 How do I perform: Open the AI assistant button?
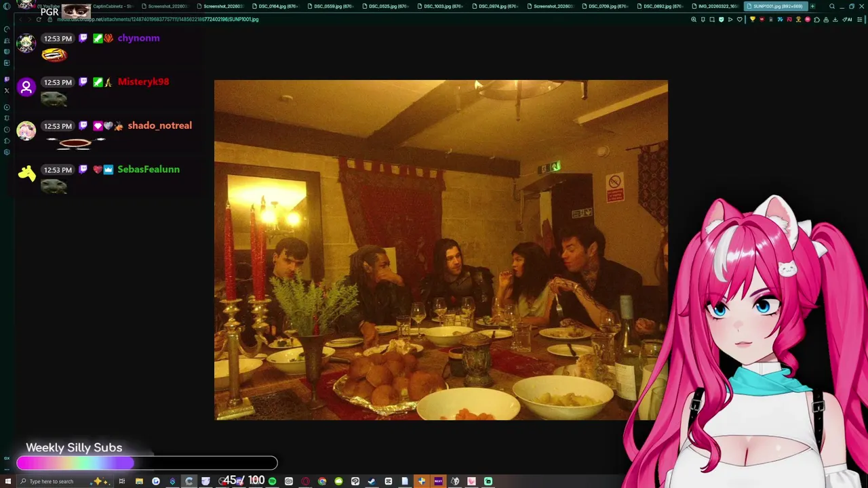846,20
